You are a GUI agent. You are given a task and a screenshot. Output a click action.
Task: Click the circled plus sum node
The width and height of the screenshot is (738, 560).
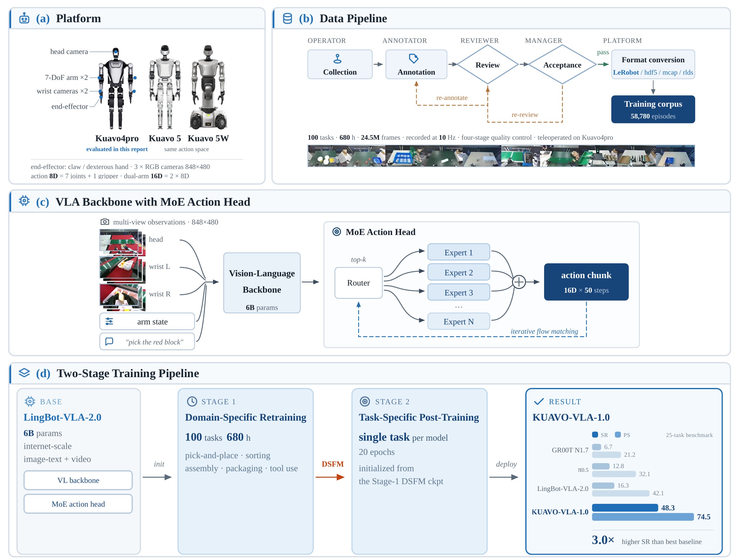point(519,282)
